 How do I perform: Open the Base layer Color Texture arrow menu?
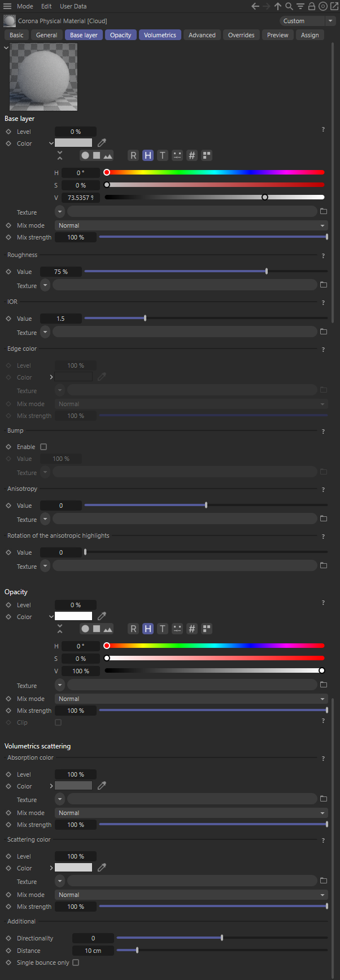point(60,212)
